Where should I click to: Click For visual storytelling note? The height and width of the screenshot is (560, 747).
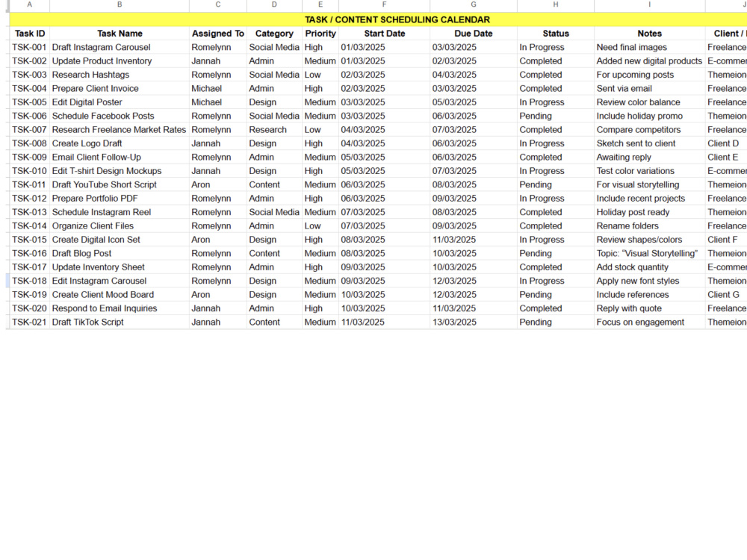[x=649, y=184]
